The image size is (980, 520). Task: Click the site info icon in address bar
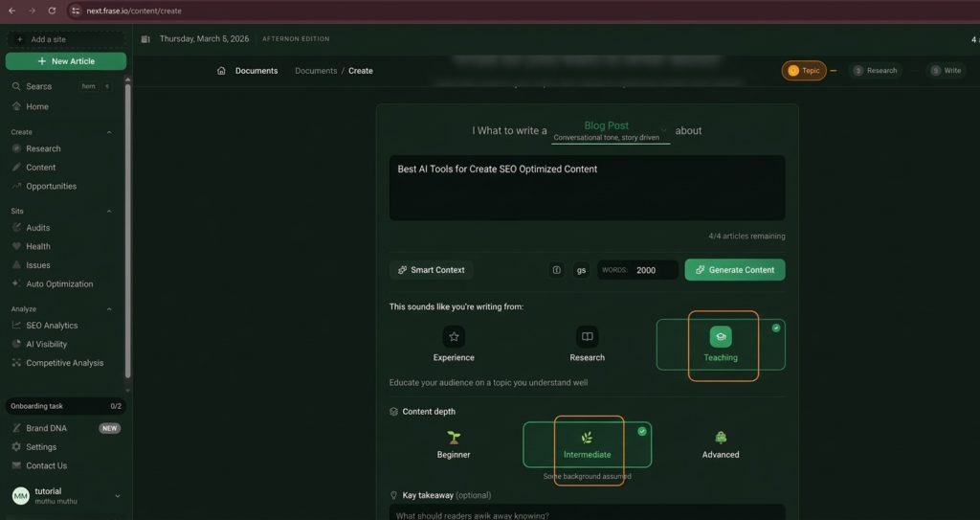click(x=75, y=11)
